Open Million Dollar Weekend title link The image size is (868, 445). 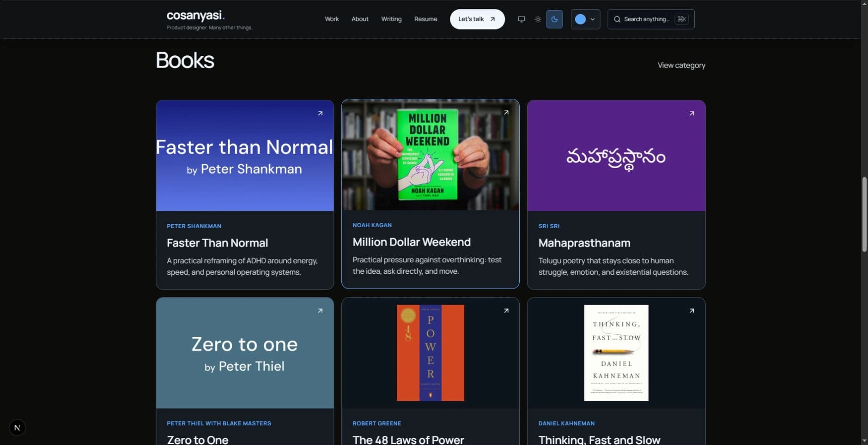point(412,242)
